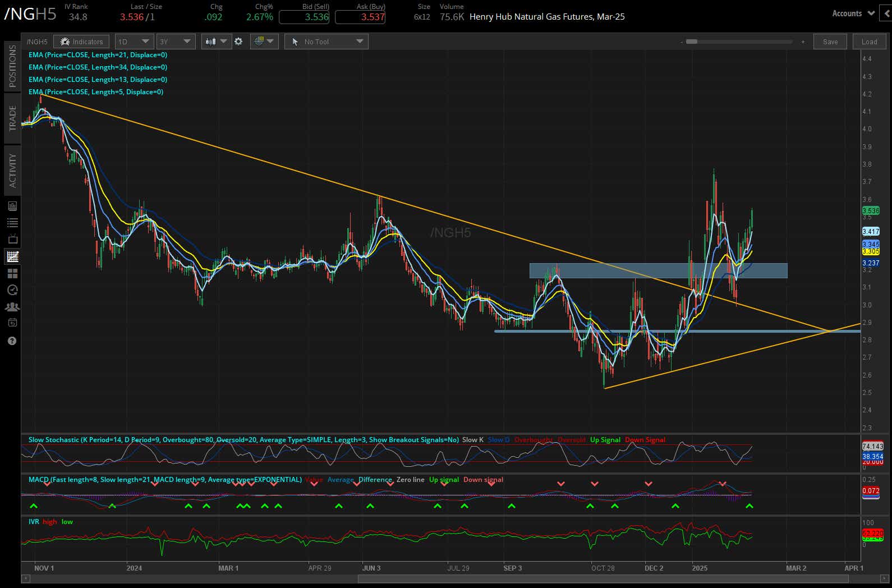Select EMA Length=13 study label
Screen dimensions: 892x588
tap(98, 80)
